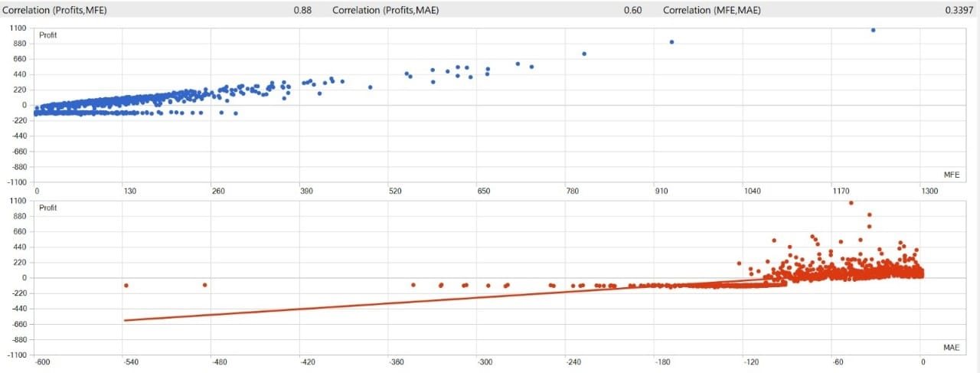Click the "MAE" axis label

click(952, 348)
